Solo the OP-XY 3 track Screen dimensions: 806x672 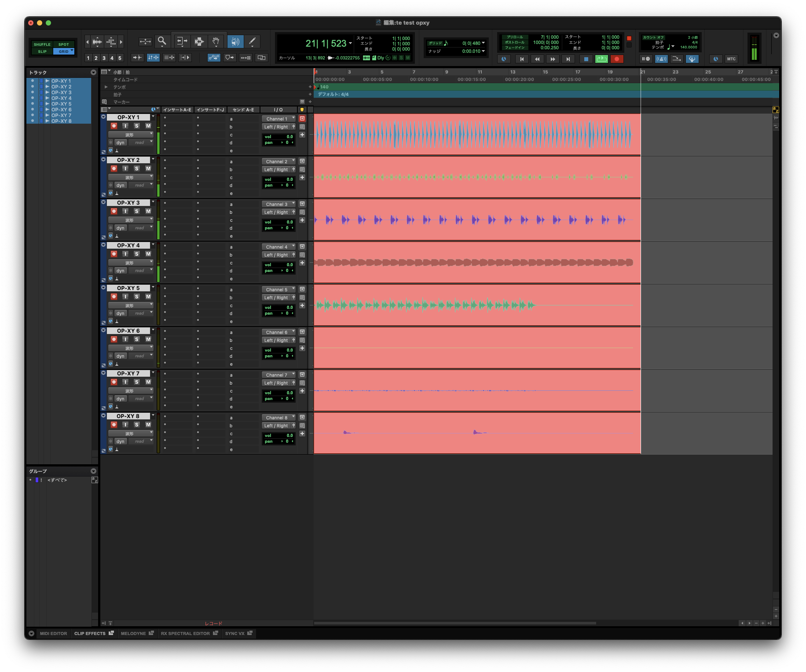click(137, 211)
